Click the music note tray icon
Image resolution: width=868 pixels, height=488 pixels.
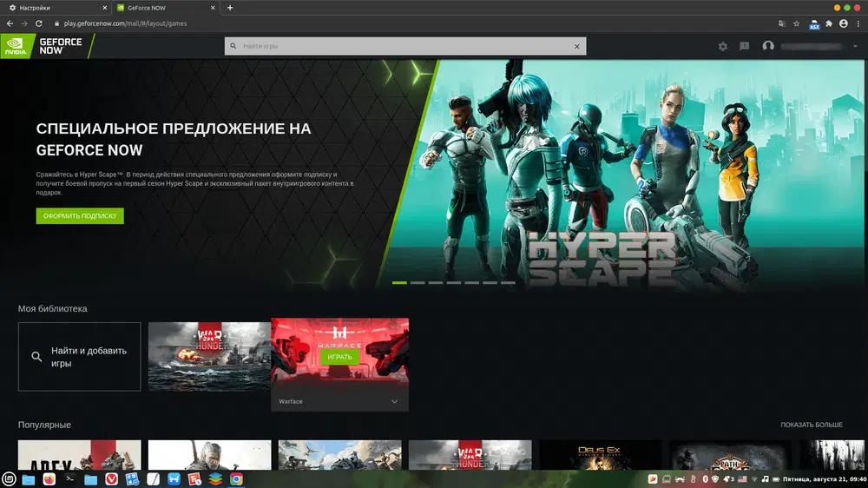(x=765, y=479)
